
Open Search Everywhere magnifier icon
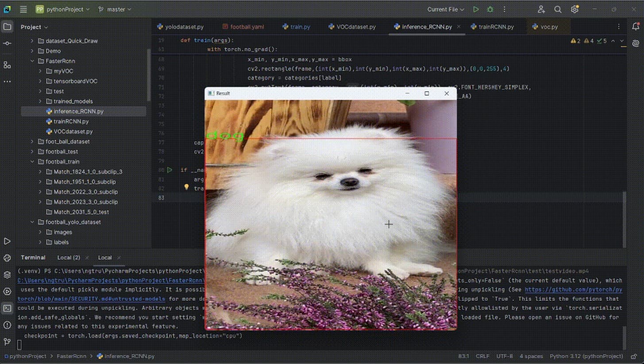click(558, 9)
